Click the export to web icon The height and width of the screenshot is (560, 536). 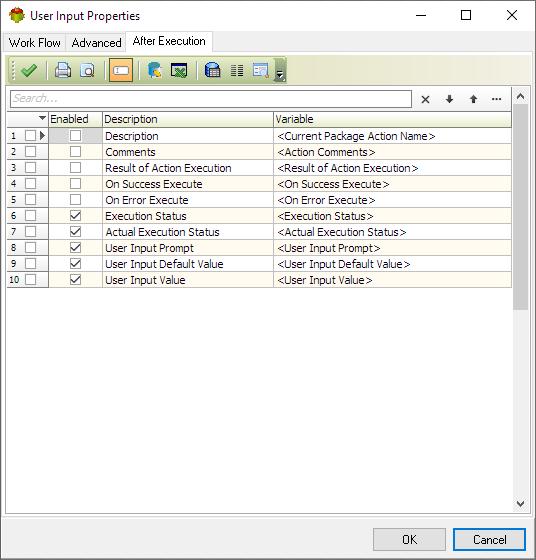click(155, 70)
